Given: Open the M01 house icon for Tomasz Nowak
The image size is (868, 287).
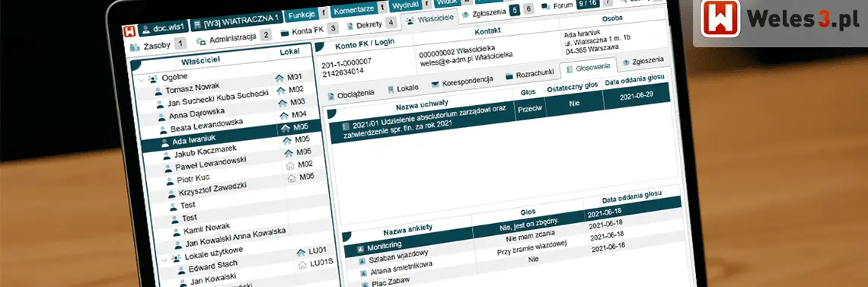Looking at the screenshot, I should coord(279,78).
